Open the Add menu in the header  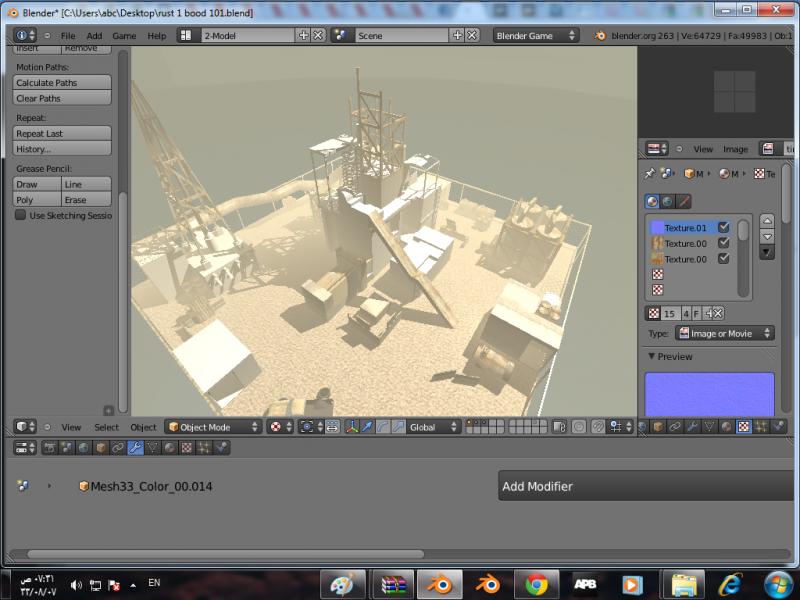(94, 35)
